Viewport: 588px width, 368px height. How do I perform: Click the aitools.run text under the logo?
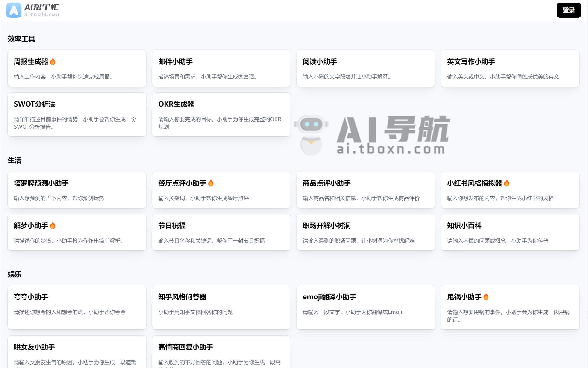click(x=41, y=14)
